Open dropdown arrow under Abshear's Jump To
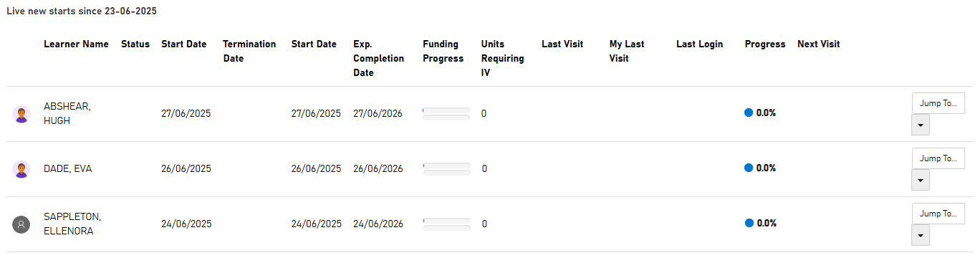 (x=921, y=125)
